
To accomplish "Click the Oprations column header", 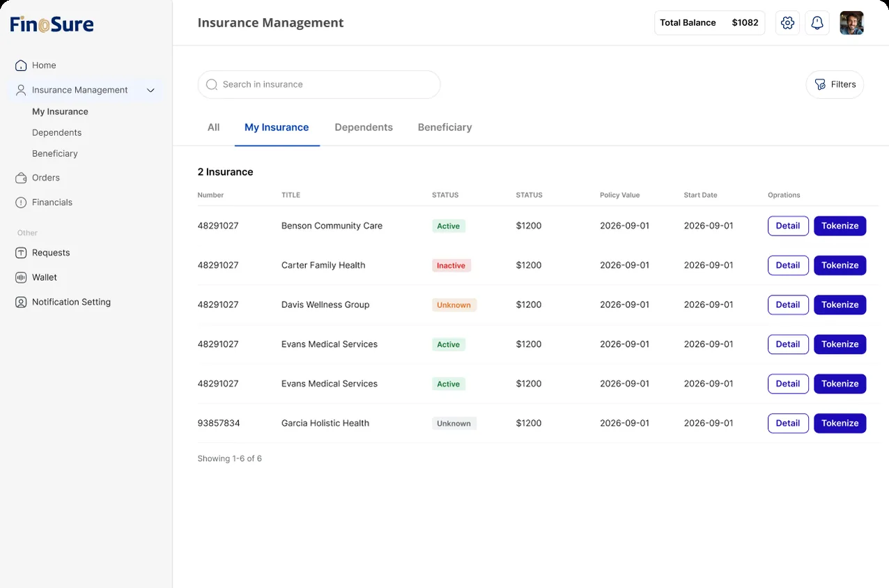I will pyautogui.click(x=784, y=195).
